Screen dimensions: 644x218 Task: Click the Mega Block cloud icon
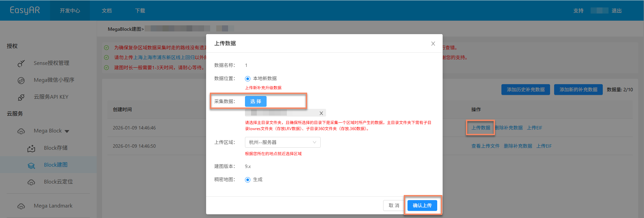coord(21,131)
